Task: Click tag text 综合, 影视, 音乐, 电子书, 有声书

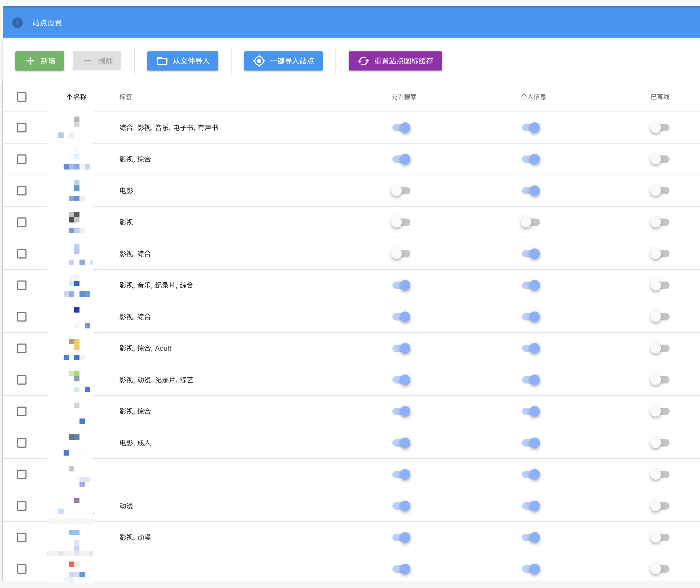Action: [x=169, y=128]
